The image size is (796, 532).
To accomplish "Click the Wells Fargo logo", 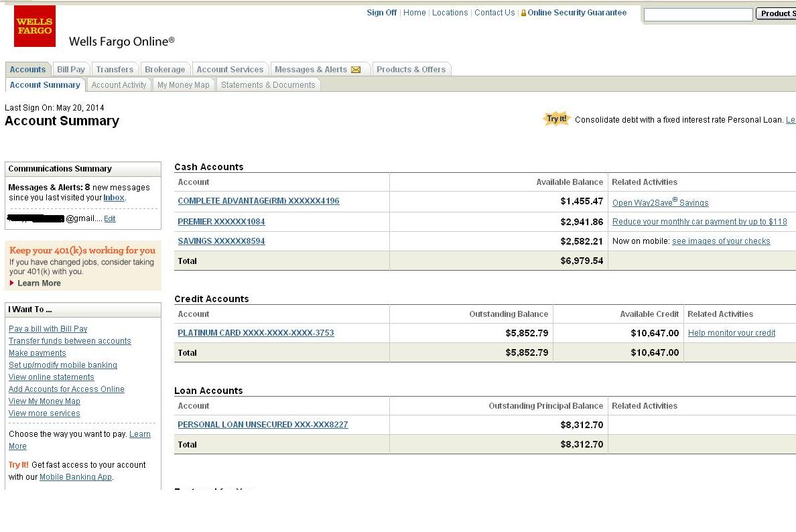I will [x=35, y=26].
